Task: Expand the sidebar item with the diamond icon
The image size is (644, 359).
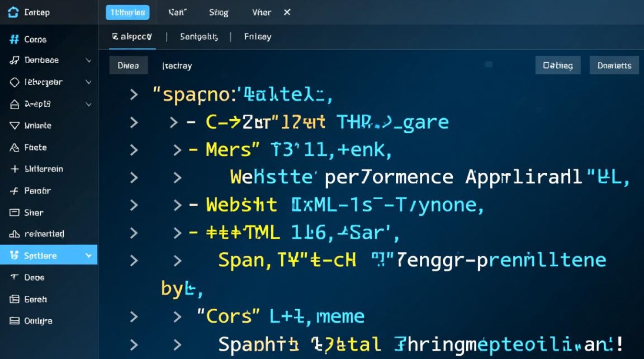Action: [x=88, y=82]
